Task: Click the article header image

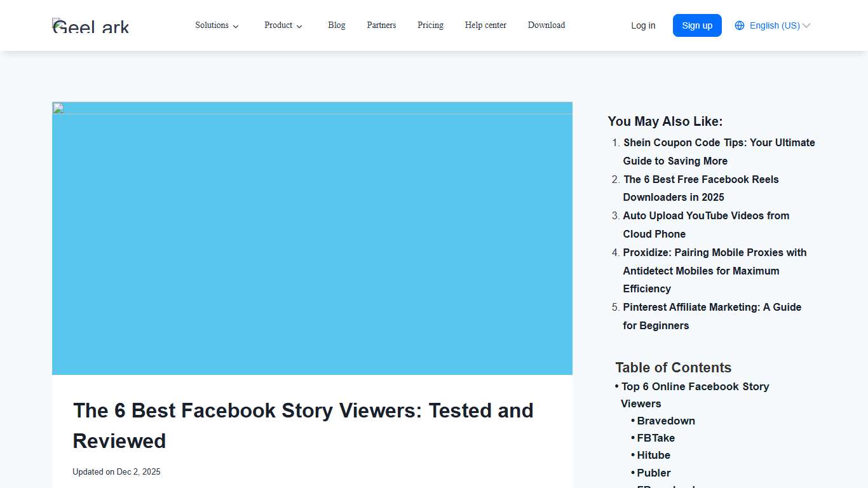Action: (x=312, y=238)
